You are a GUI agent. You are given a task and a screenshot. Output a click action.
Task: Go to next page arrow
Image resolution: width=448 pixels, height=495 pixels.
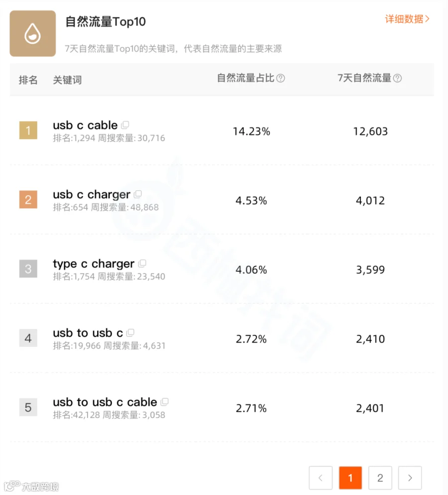410,478
